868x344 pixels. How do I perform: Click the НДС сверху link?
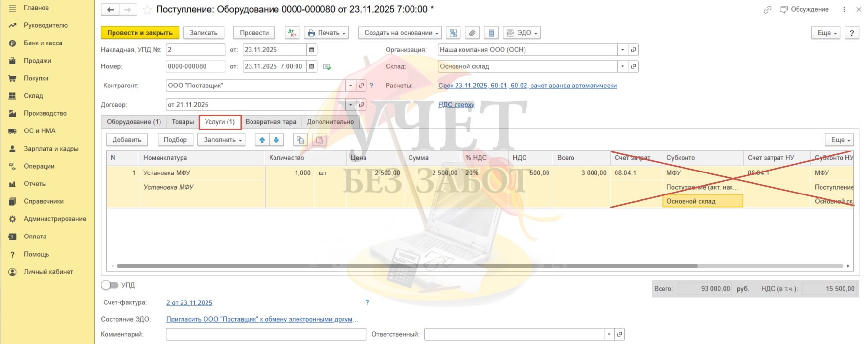456,105
